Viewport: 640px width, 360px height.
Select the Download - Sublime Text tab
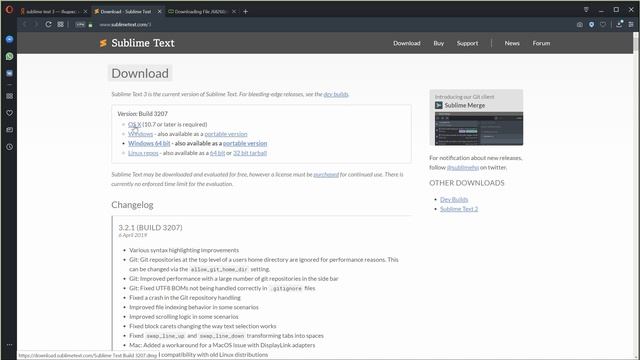pyautogui.click(x=126, y=12)
